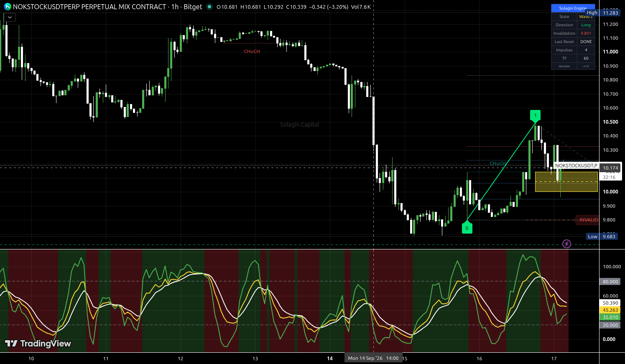
Task: Click the red INVALID level label
Action: coord(588,220)
